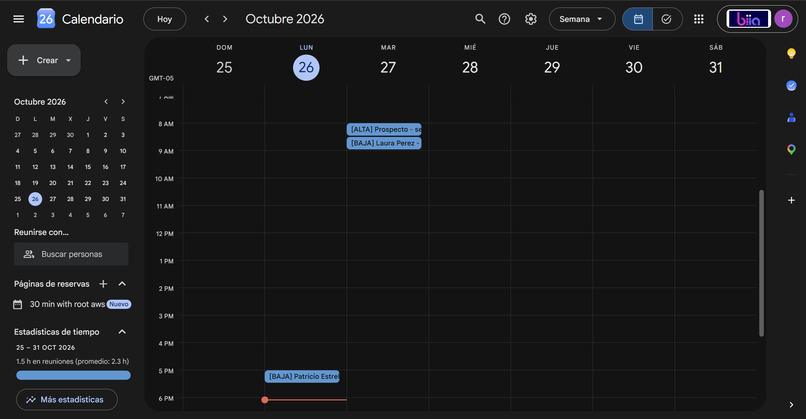Open calendar search magnifier icon
806x419 pixels.
pos(480,19)
